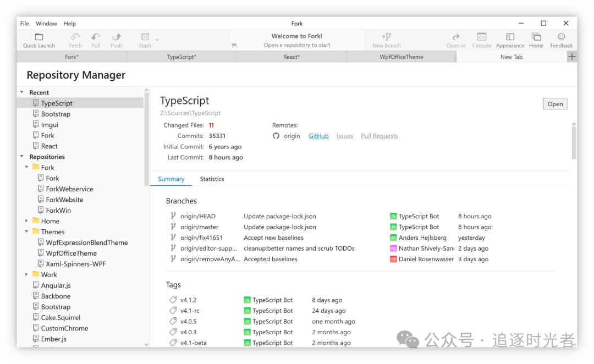Open the Console from toolbar
This screenshot has height=364, width=594.
[x=481, y=37]
